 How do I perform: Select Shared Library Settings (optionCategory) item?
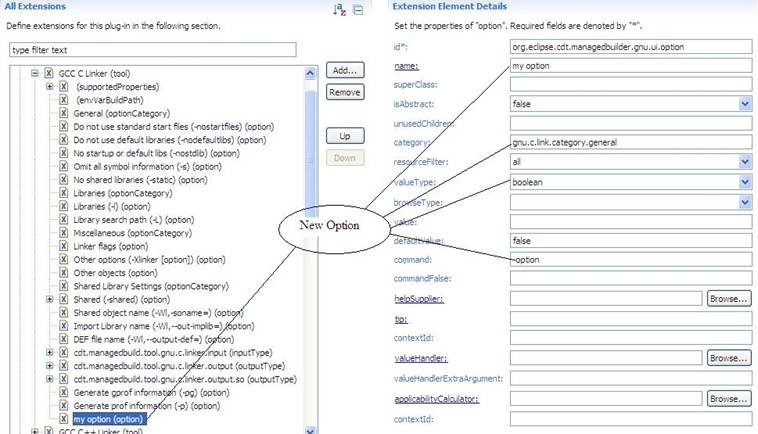coord(151,286)
